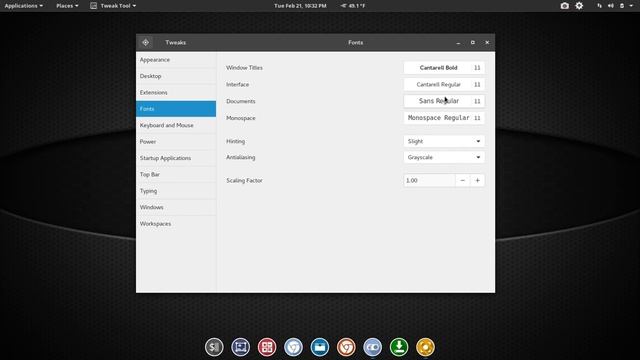Open the blue file manager dock icon
This screenshot has width=640, height=360.
tap(320, 347)
